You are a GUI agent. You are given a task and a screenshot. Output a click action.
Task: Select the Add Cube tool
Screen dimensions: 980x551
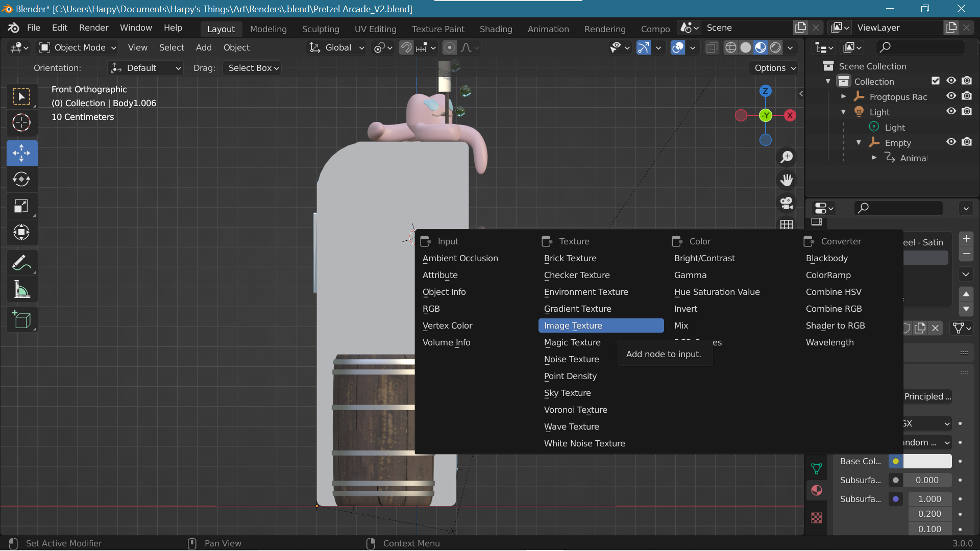tap(21, 320)
